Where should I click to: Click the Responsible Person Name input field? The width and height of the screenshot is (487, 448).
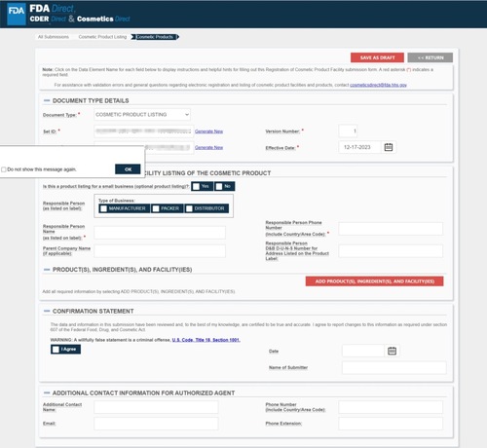pyautogui.click(x=160, y=233)
